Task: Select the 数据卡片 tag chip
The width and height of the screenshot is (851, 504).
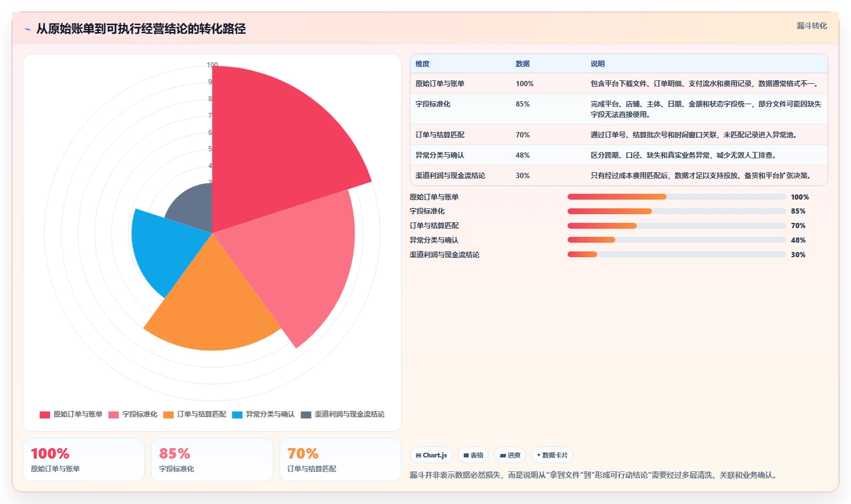Action: pyautogui.click(x=552, y=455)
